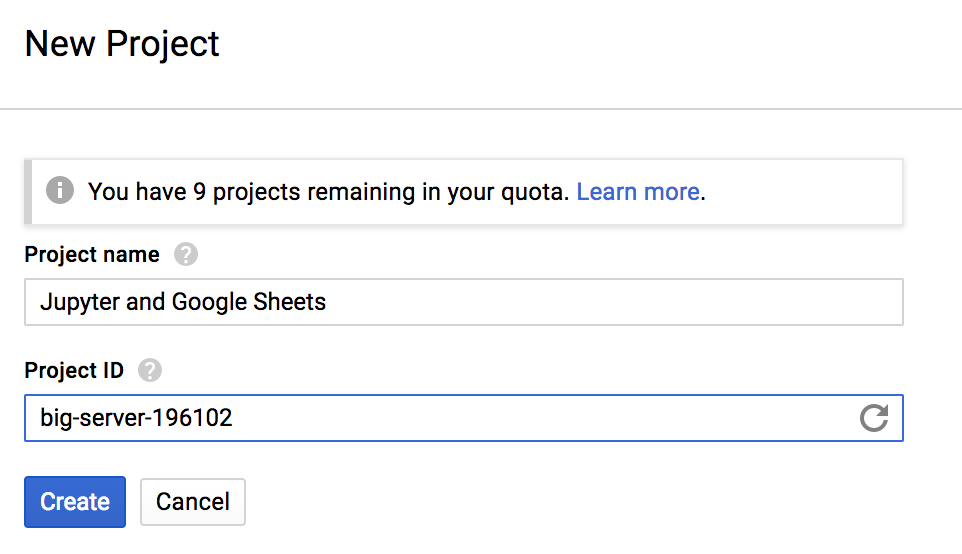Click the Project name label text
Screen dimensions: 962x554
coord(92,255)
